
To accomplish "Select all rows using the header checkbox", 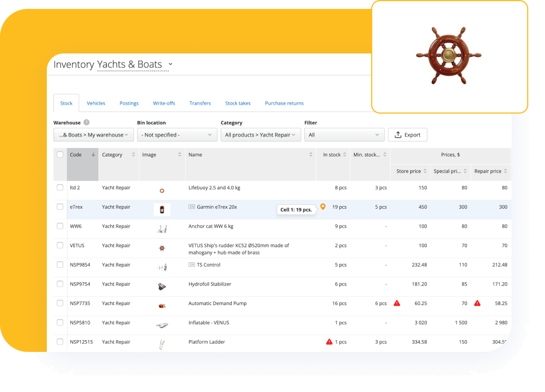I will coord(60,155).
